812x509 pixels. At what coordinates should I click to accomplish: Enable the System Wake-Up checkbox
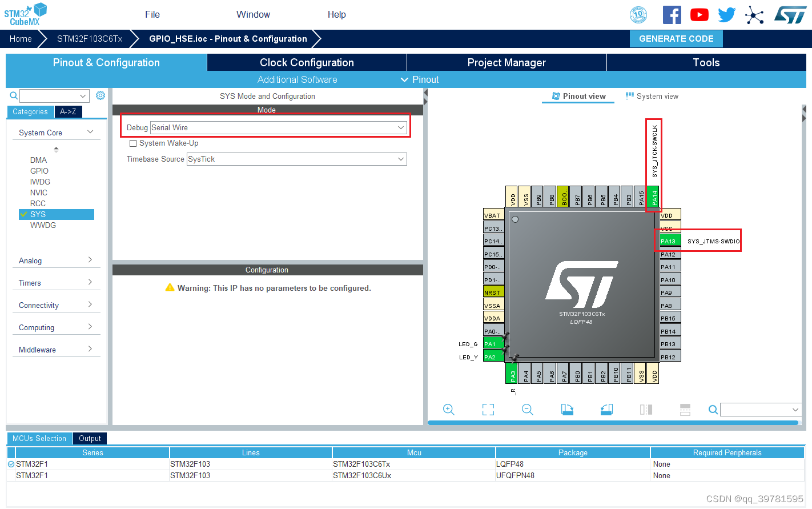point(133,143)
